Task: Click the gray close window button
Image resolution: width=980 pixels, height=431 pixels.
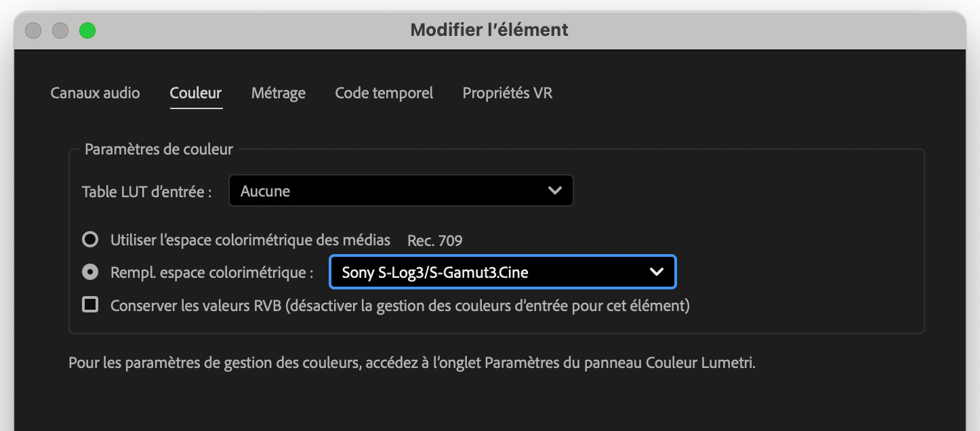Action: coord(33,30)
